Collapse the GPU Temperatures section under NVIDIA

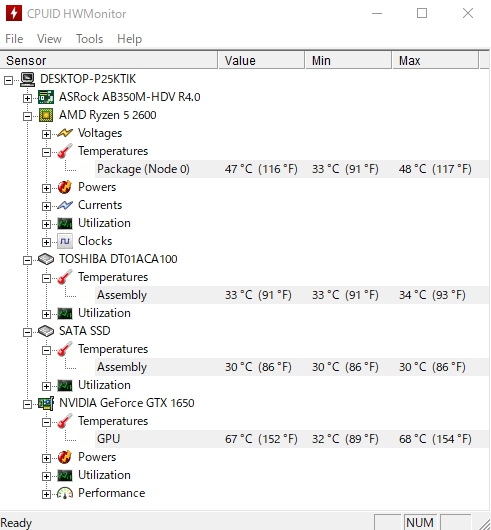(x=46, y=422)
